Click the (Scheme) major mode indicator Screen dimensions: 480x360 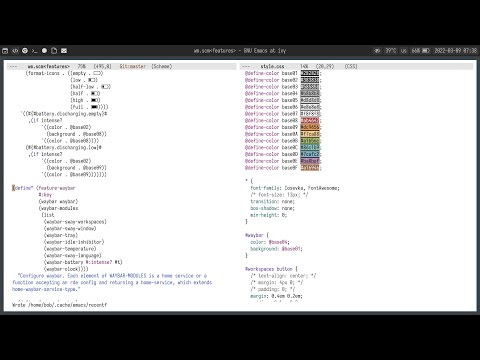click(162, 66)
